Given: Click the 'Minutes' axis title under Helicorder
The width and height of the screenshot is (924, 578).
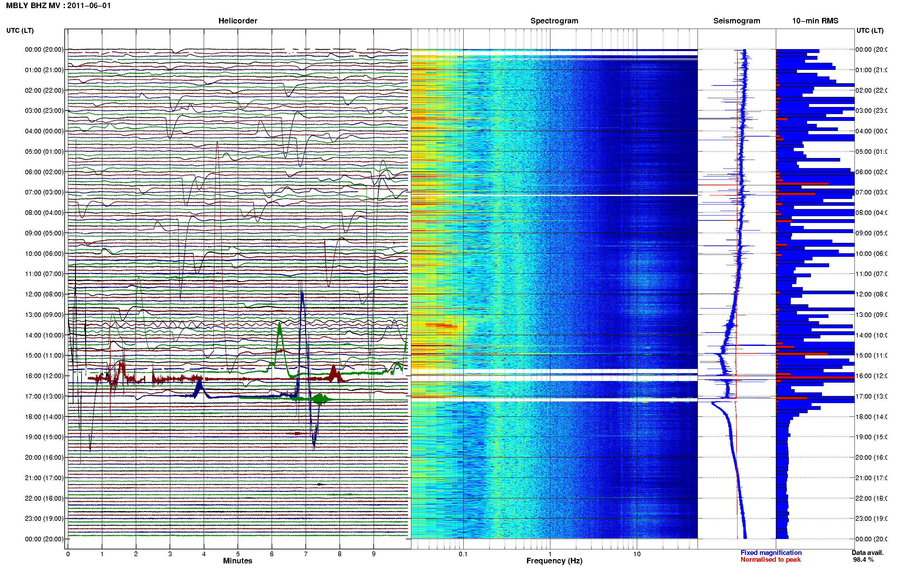Looking at the screenshot, I should (237, 561).
